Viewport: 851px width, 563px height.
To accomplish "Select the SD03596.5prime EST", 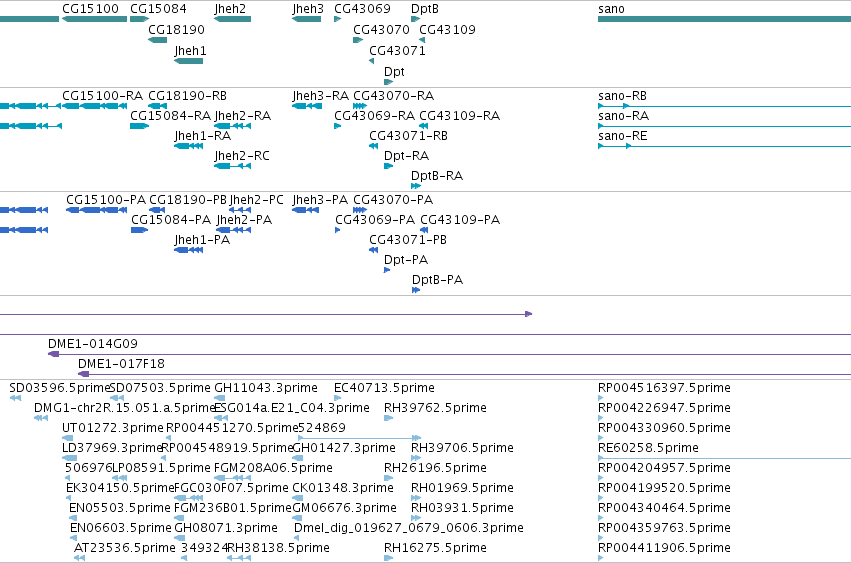I will pyautogui.click(x=15, y=398).
